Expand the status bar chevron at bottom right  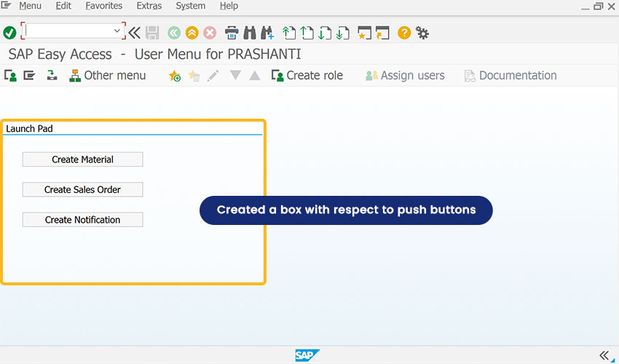click(x=604, y=355)
